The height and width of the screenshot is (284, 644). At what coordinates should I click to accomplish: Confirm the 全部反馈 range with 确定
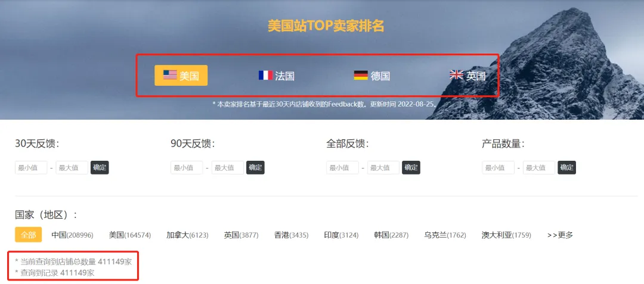[x=411, y=168]
